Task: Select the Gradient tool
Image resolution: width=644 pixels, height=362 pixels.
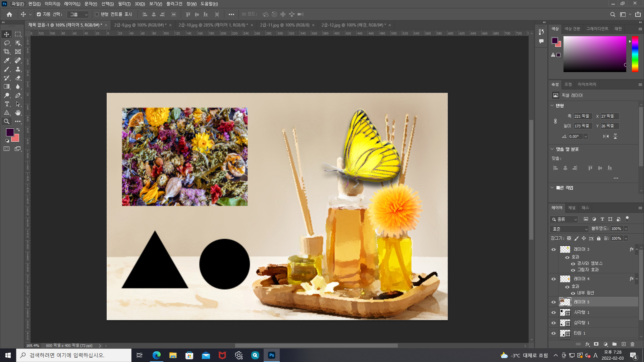Action: tap(7, 86)
